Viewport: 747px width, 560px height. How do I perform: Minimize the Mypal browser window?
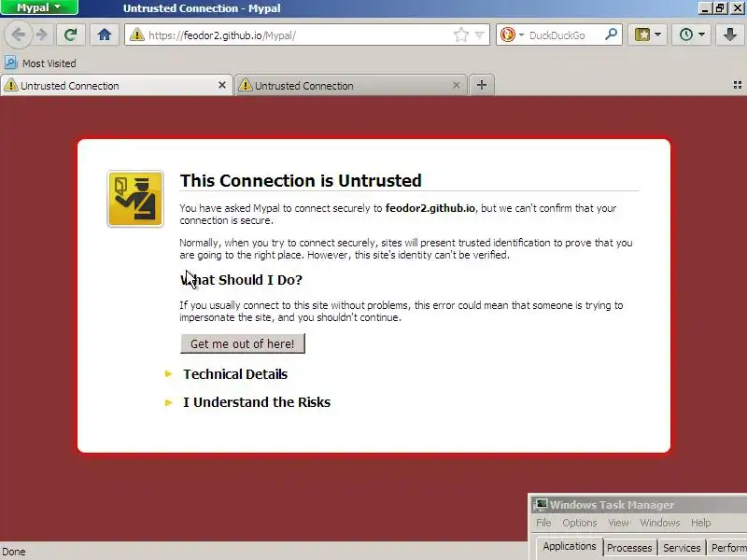[705, 7]
